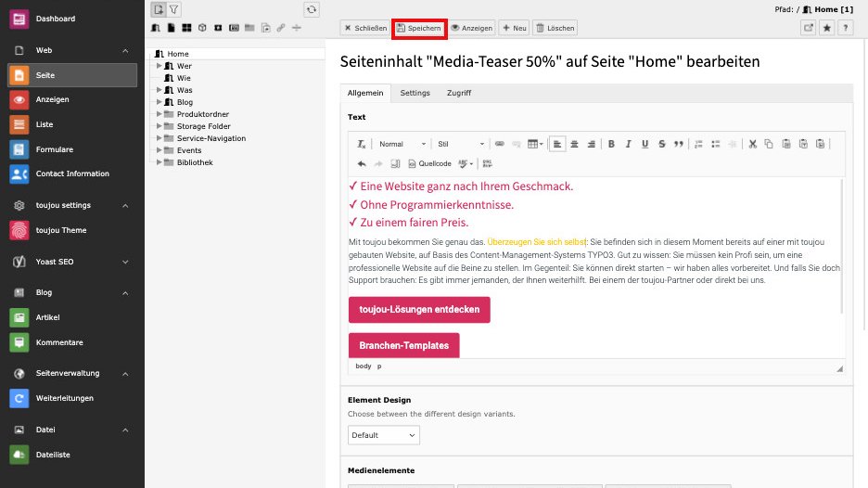Click the cut (scissors) icon

(753, 144)
